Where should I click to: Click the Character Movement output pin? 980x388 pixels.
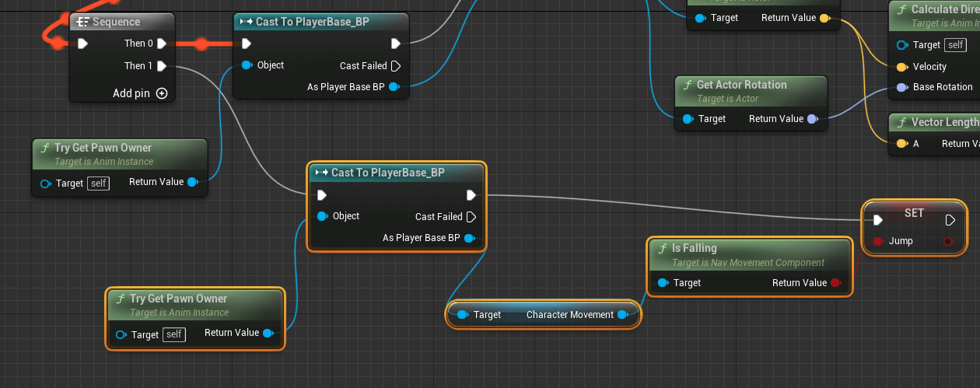tap(621, 315)
